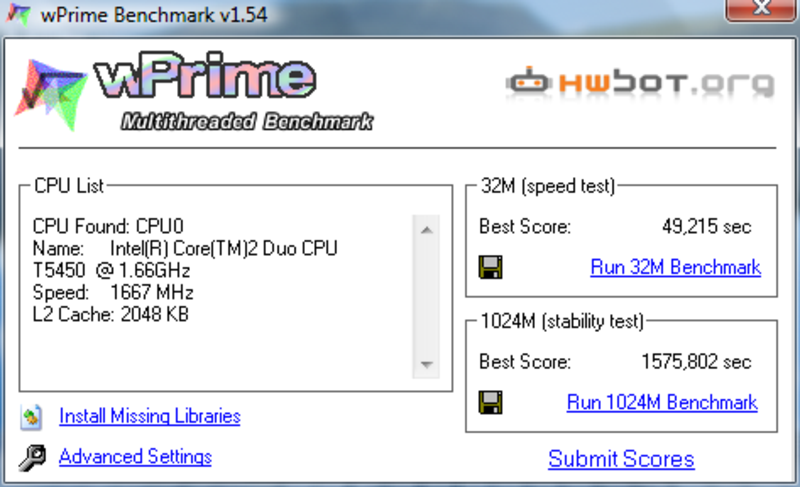Click the CPU List scroll up arrow
The image size is (800, 487).
point(427,230)
